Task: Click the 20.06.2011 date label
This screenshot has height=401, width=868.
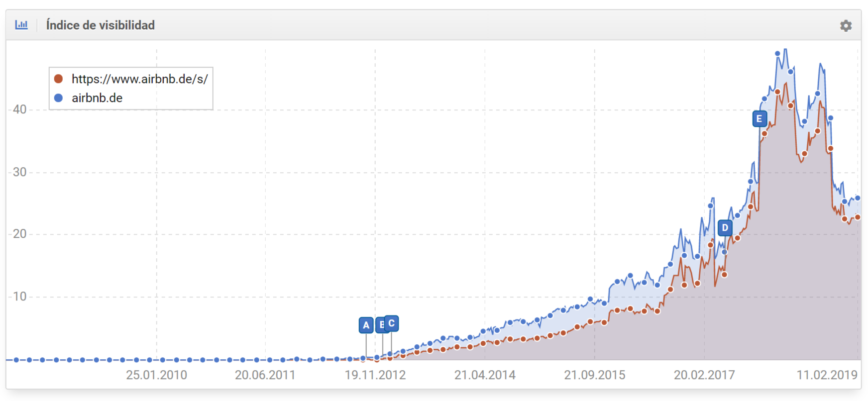Action: 265,375
